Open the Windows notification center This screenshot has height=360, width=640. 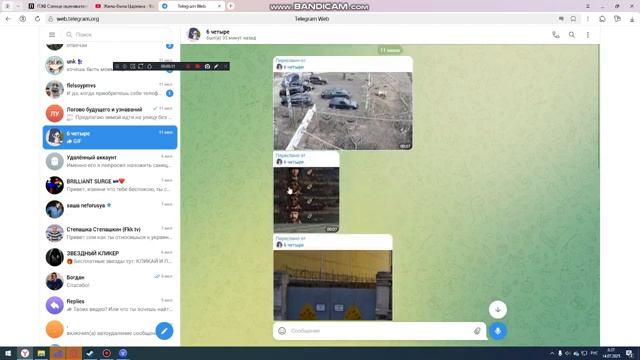[x=630, y=353]
